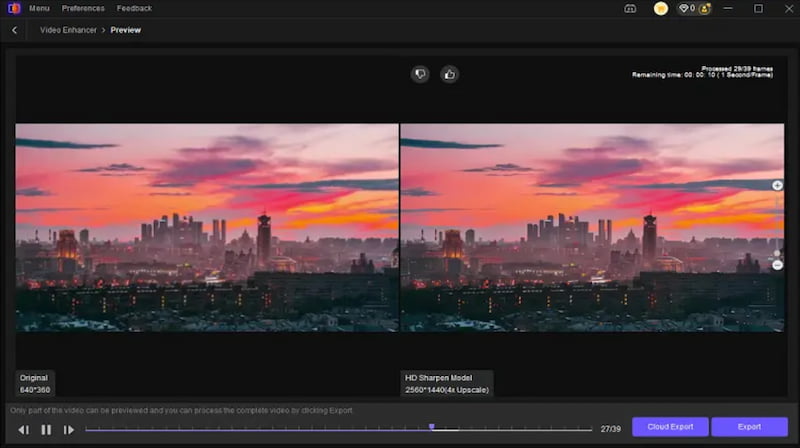
Task: Step to the previous frame
Action: (24, 429)
